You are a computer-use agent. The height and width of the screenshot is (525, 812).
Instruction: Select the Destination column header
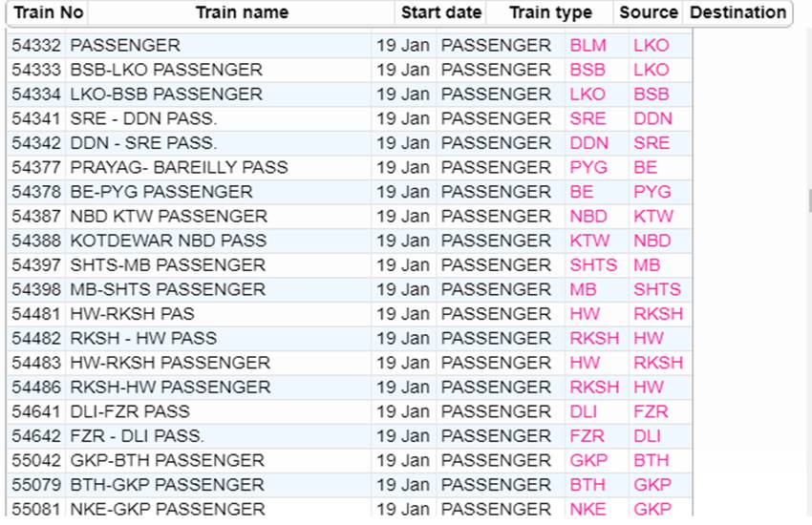tap(737, 12)
